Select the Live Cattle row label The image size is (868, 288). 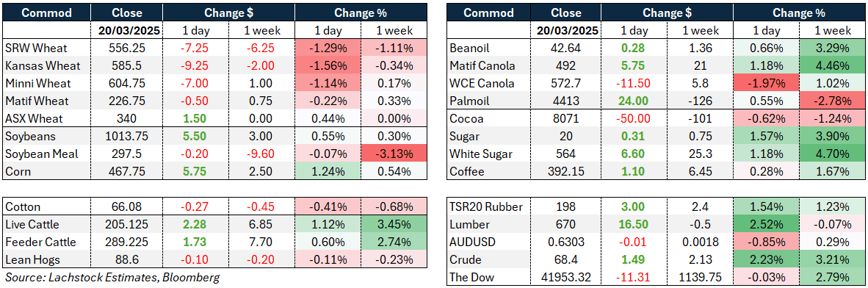[x=47, y=224]
